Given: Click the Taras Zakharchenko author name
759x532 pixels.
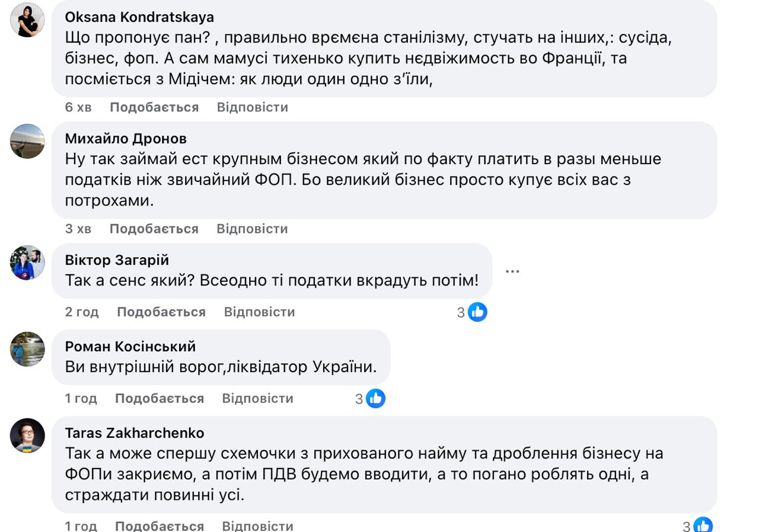Looking at the screenshot, I should tap(135, 433).
